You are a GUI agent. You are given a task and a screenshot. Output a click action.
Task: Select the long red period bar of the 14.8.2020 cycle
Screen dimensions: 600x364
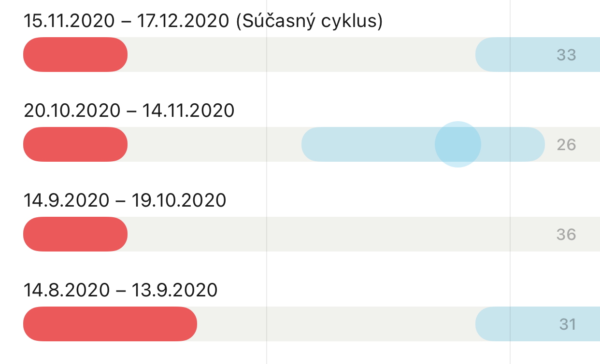pyautogui.click(x=110, y=324)
